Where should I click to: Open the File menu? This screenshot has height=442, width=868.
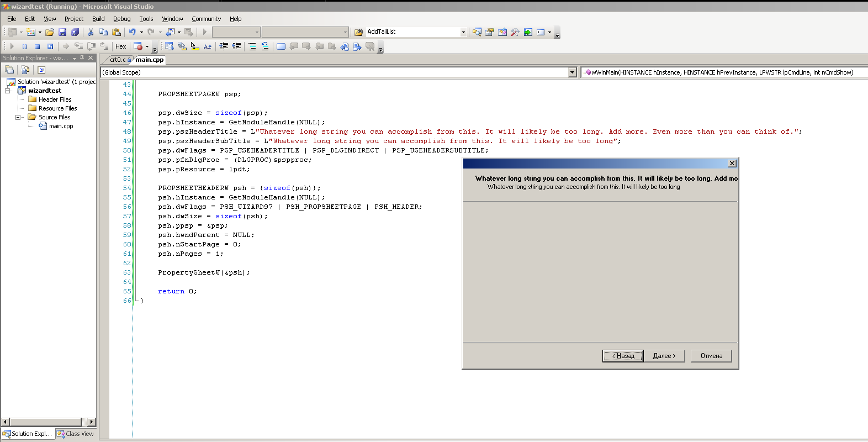pos(12,19)
